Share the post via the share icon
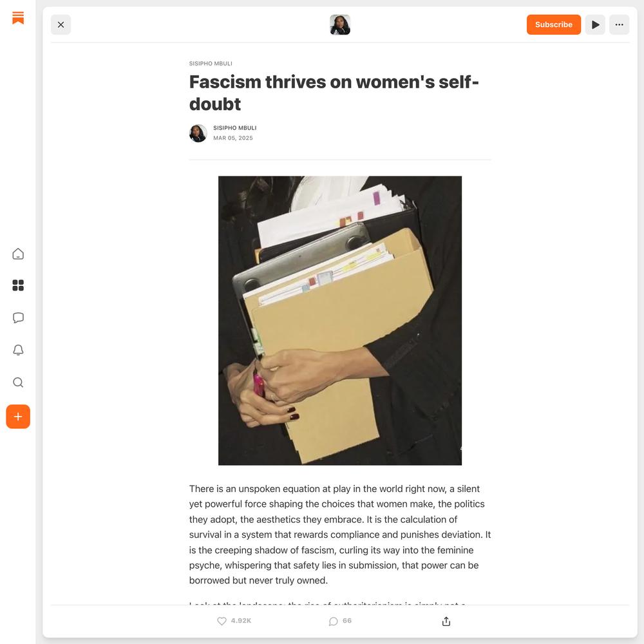644x644 pixels. pyautogui.click(x=446, y=621)
